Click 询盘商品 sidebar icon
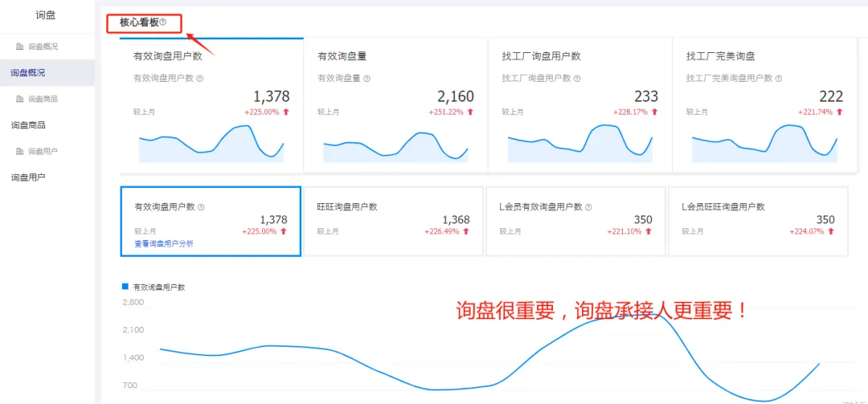Screen dimensions: 868x404 tap(20, 99)
